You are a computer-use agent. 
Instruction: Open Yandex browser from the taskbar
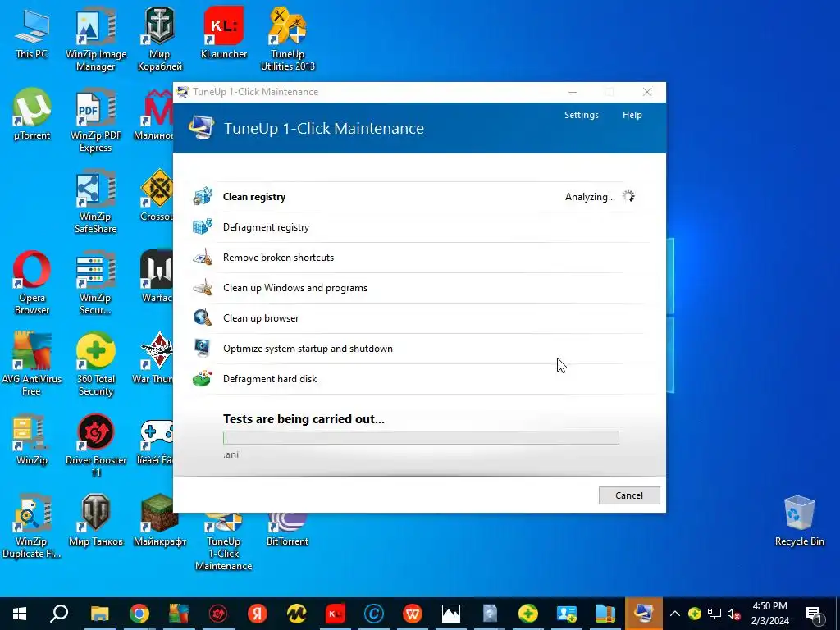pyautogui.click(x=258, y=614)
